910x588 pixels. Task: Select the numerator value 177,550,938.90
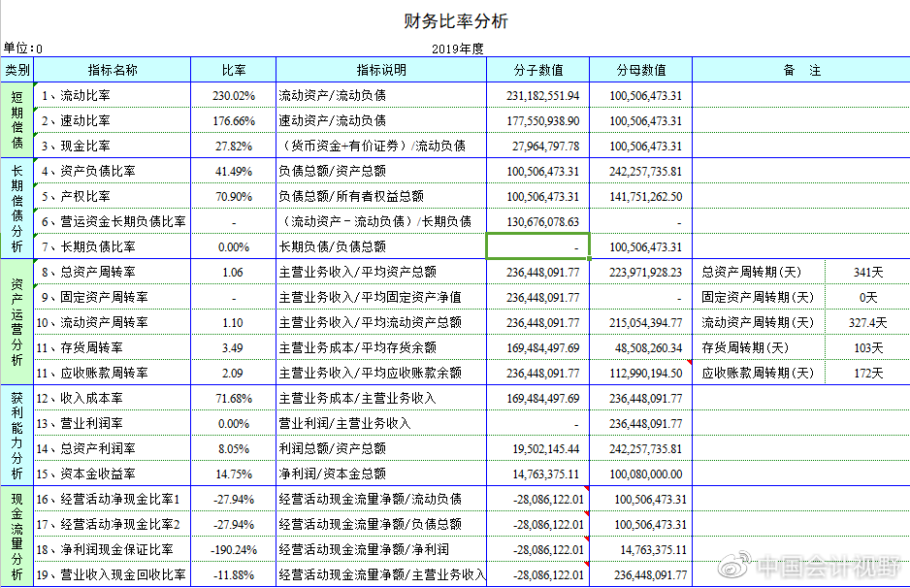click(x=542, y=120)
